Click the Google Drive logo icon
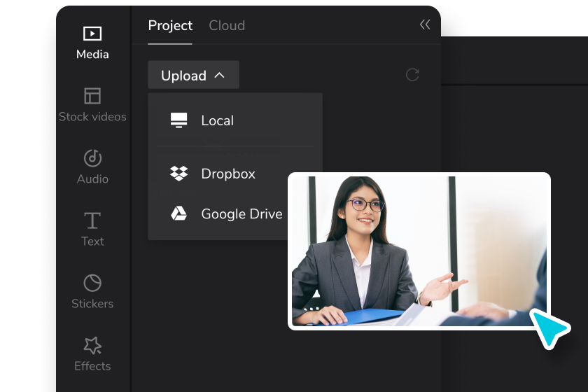 tap(179, 213)
